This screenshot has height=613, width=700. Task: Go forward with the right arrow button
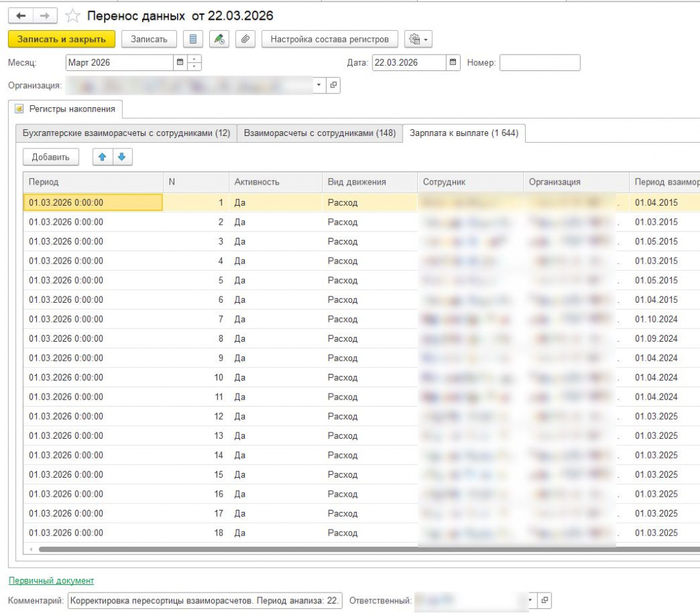(x=44, y=16)
